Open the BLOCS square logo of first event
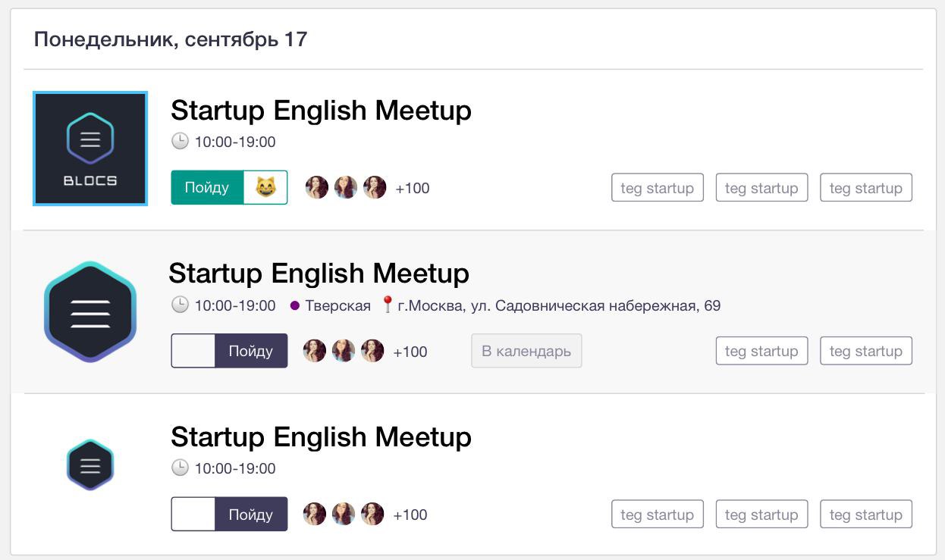Image resolution: width=945 pixels, height=560 pixels. (90, 149)
